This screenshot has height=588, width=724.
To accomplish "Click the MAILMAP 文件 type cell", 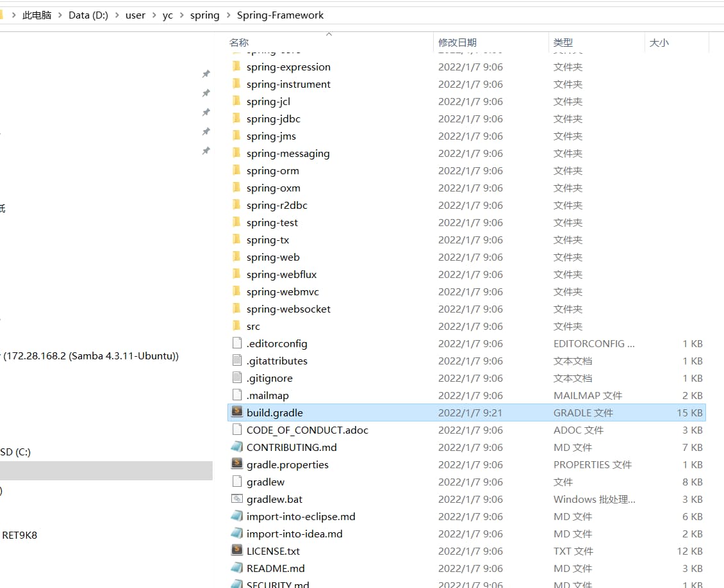I will click(588, 396).
